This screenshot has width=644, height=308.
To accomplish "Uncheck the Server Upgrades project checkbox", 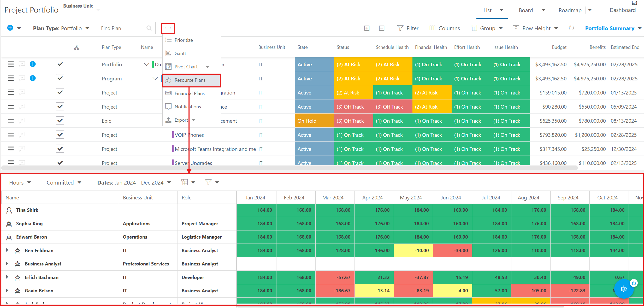I will tap(60, 162).
